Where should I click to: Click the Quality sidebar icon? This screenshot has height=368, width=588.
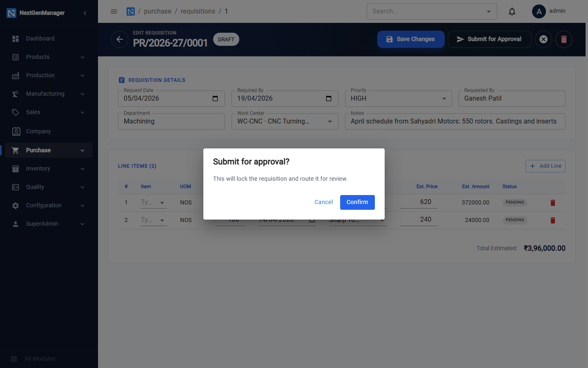(16, 187)
